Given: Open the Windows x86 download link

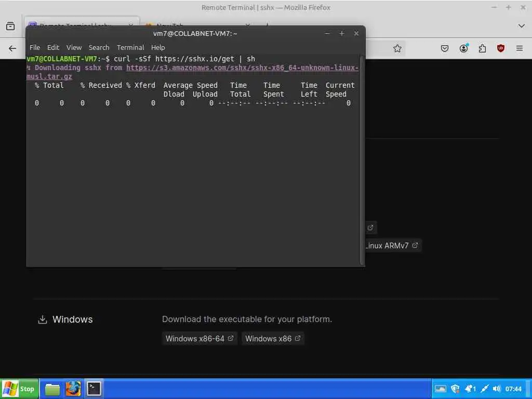Looking at the screenshot, I should tap(273, 339).
